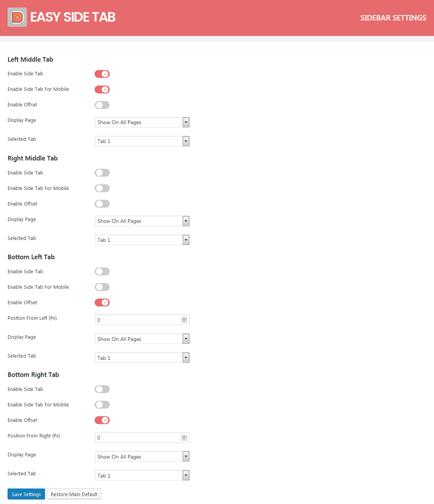This screenshot has height=504, width=434.
Task: Enable Side Tab for Bottom Left Tab
Action: pyautogui.click(x=102, y=271)
